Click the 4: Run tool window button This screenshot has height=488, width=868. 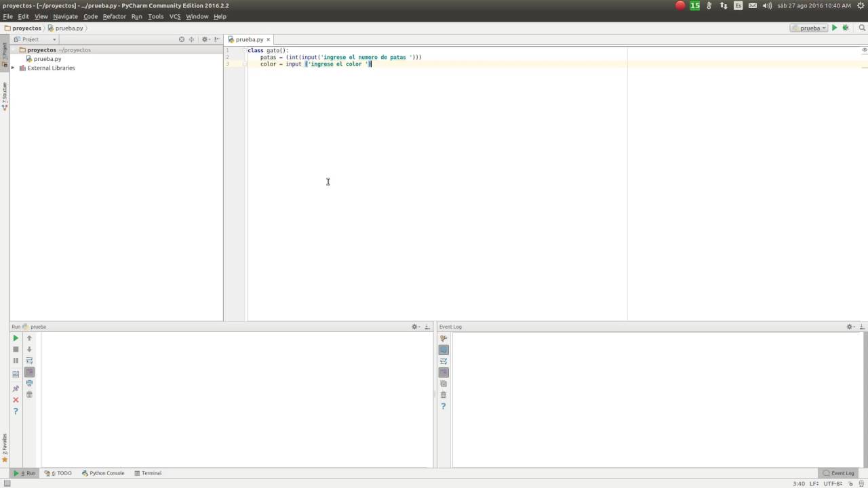[x=24, y=473]
